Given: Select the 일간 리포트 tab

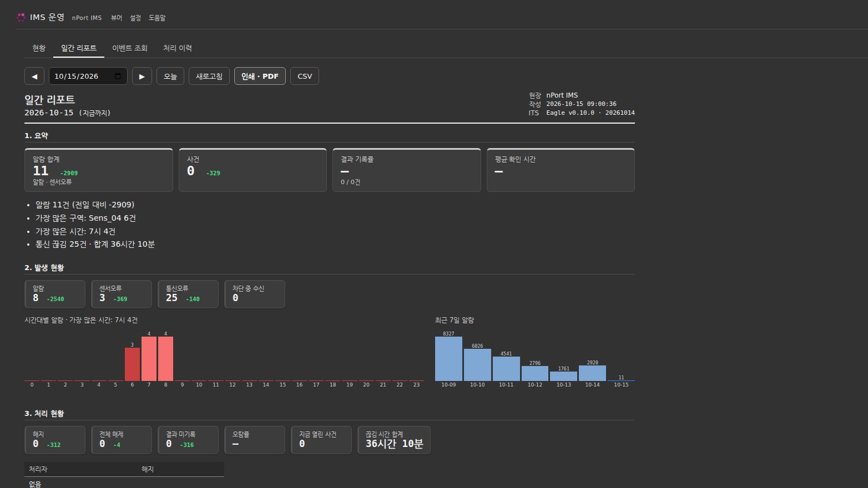Looking at the screenshot, I should pyautogui.click(x=79, y=48).
